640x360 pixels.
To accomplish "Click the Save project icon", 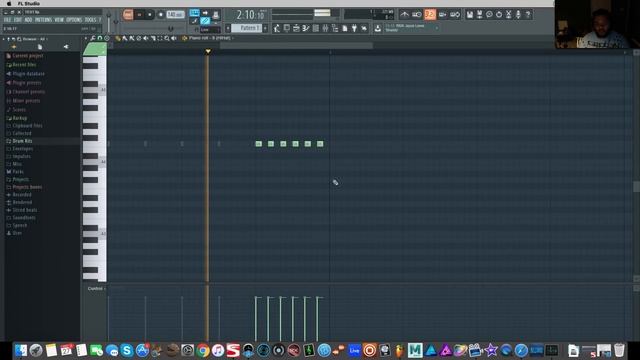I will (x=470, y=15).
